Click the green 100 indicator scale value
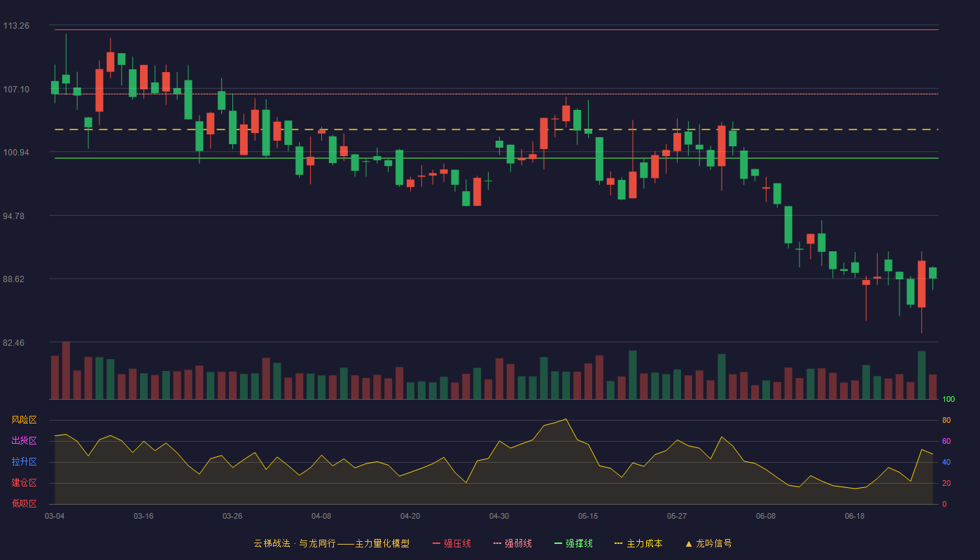Screen dimensions: 980x560 [x=948, y=400]
